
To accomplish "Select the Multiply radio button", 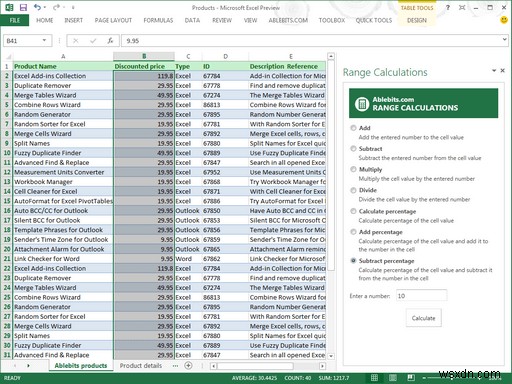I will [x=353, y=169].
